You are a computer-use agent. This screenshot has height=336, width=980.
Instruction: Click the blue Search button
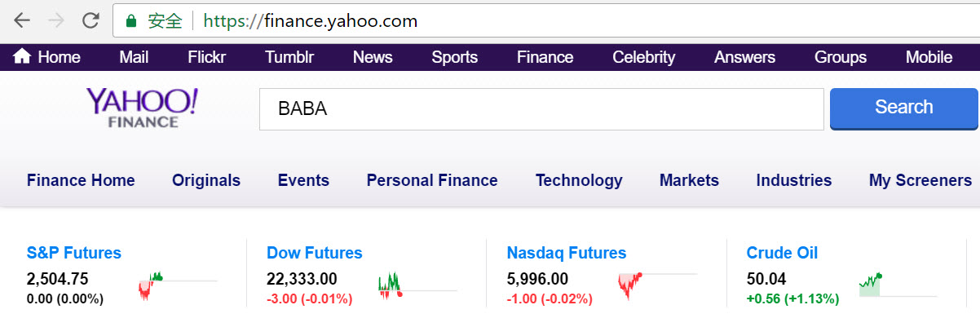tap(903, 108)
